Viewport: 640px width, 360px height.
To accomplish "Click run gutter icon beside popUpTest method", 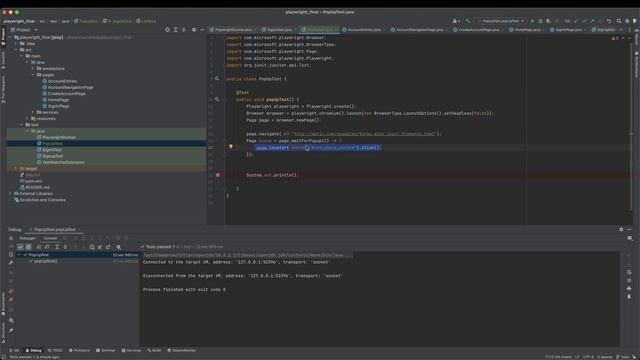I will 217,99.
